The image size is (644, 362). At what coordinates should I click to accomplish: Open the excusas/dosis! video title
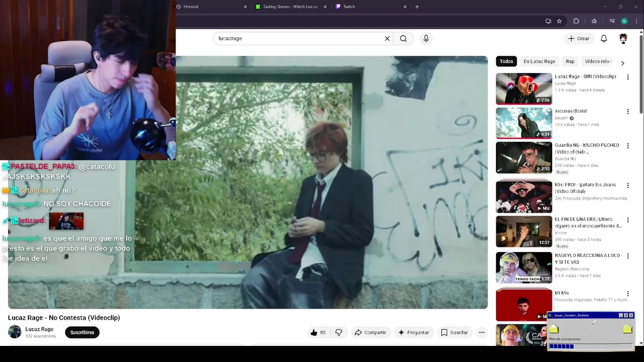click(571, 111)
